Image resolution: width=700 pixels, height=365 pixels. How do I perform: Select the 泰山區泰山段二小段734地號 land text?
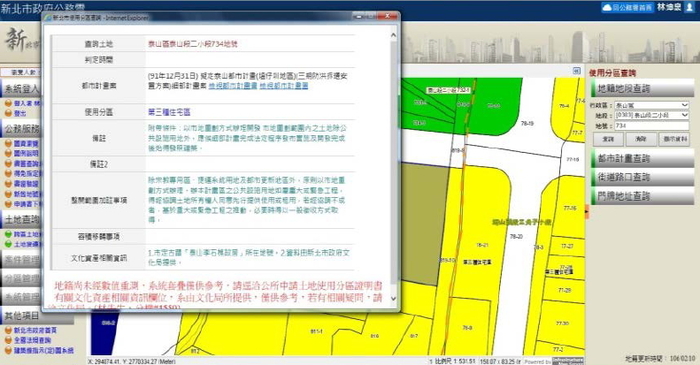pos(192,44)
